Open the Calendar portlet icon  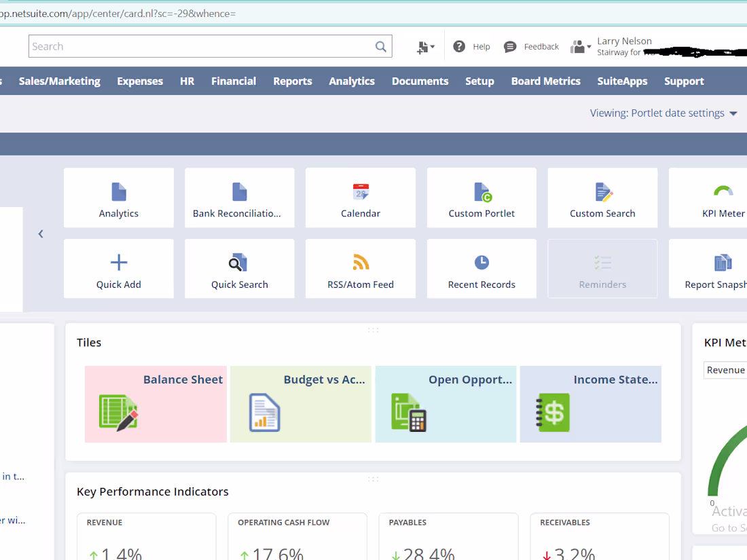click(360, 191)
